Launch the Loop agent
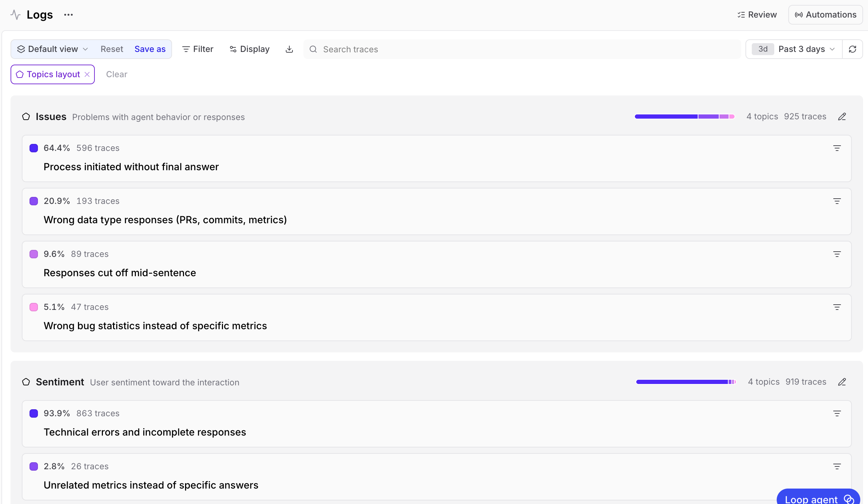The height and width of the screenshot is (504, 868). tap(818, 498)
